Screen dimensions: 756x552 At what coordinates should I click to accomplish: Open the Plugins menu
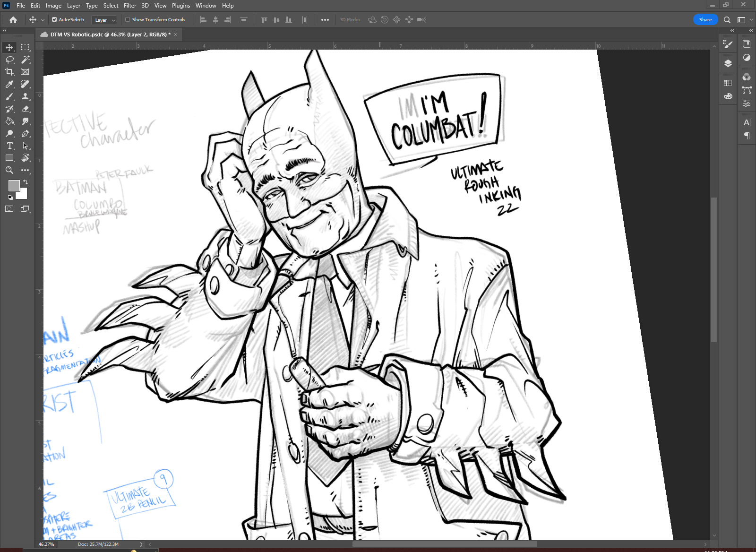181,6
